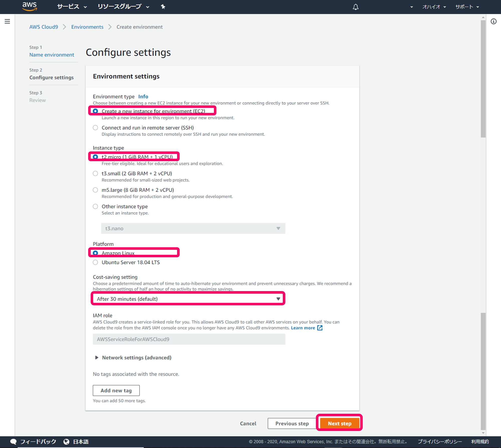Screen dimensions: 501x448
Task: Click the Environments breadcrumb link
Action: (x=87, y=27)
